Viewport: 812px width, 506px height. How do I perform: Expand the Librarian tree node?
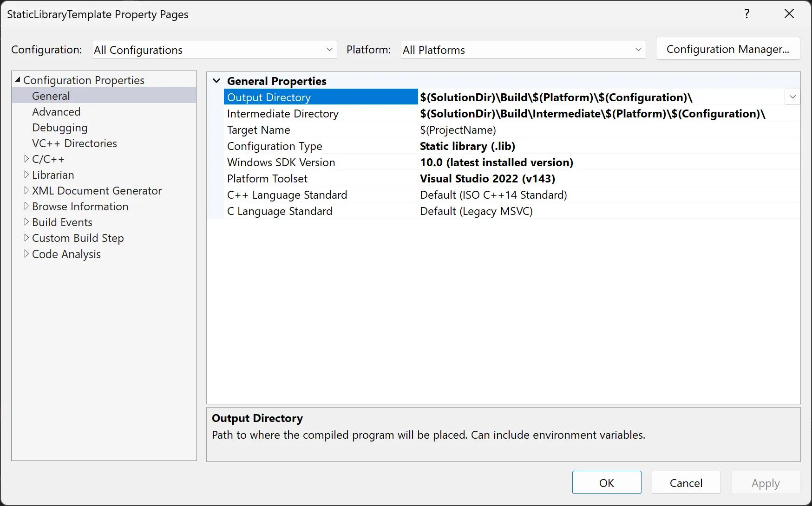click(26, 175)
